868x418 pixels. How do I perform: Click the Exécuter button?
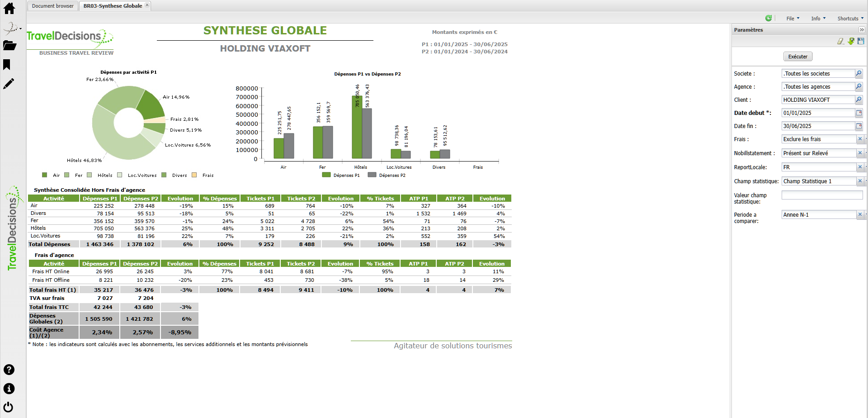tap(797, 57)
